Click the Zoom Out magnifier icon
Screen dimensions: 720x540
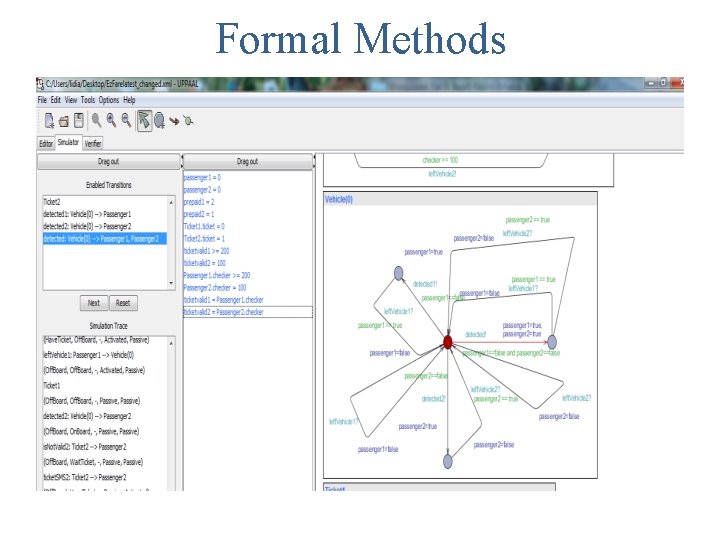click(x=126, y=120)
